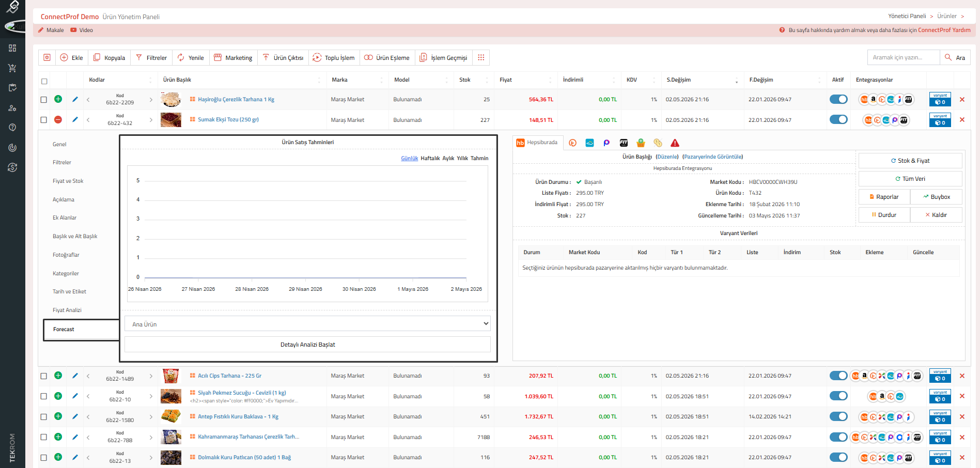Sort table by S.Değişim column
The image size is (980, 468).
703,80
